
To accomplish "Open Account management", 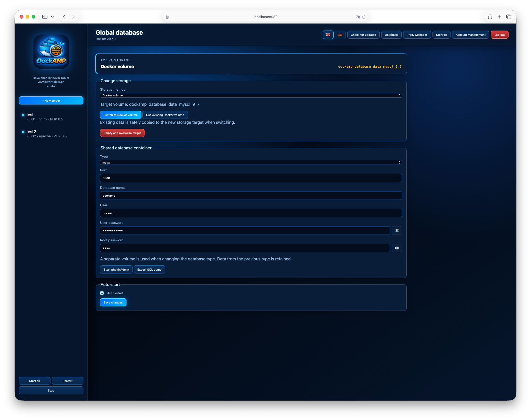I will [470, 35].
